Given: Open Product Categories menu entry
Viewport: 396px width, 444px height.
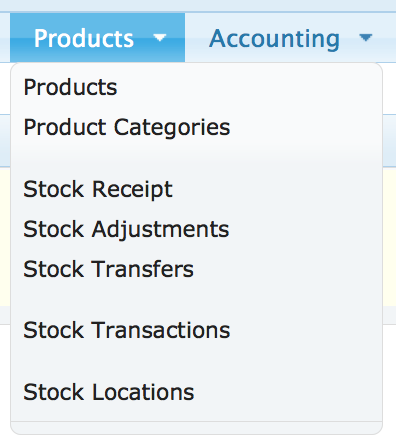Looking at the screenshot, I should pos(127,128).
